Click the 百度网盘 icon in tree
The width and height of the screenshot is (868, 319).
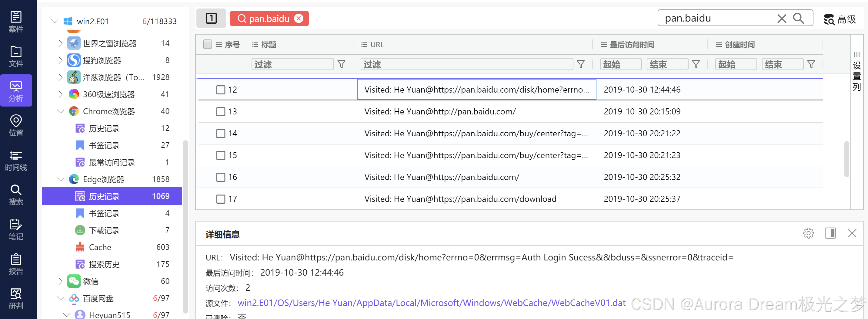pos(74,298)
